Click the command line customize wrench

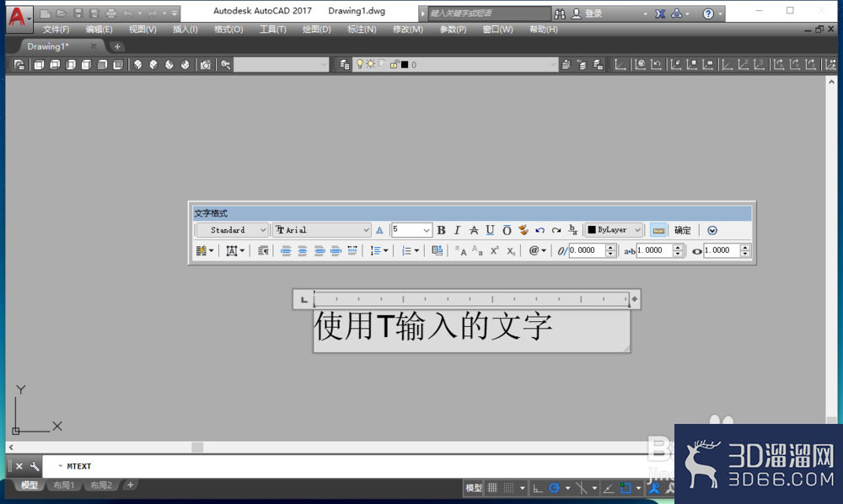coord(35,466)
